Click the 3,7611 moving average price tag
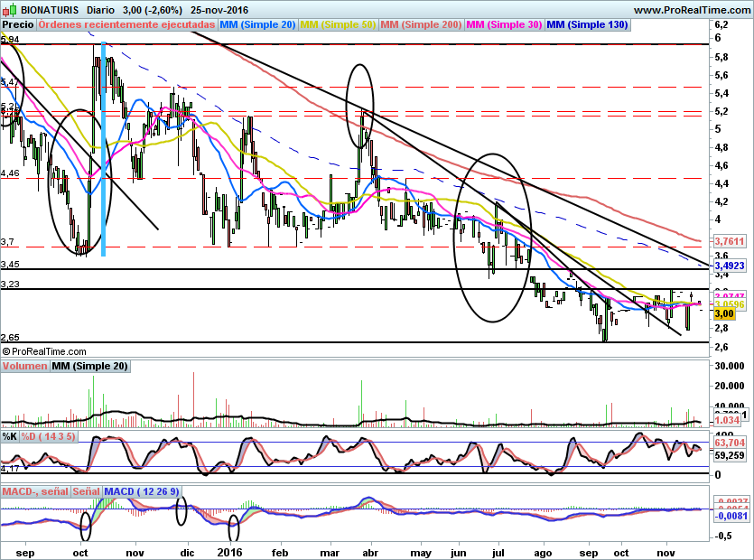The image size is (754, 560). pyautogui.click(x=729, y=241)
